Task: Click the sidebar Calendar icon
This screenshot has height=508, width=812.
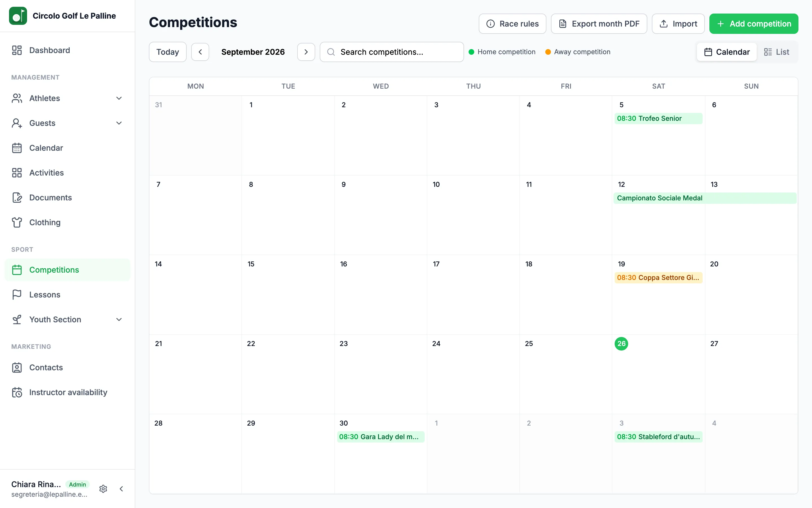Action: pos(17,148)
